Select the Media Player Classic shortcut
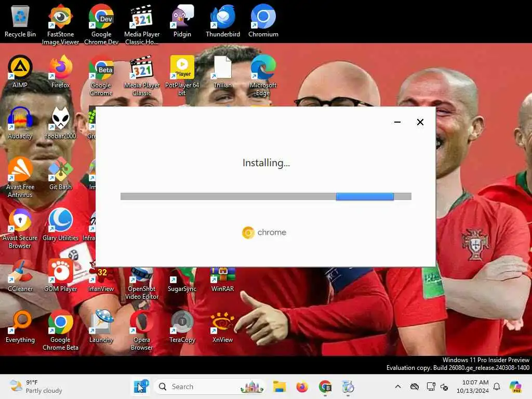 (142, 75)
